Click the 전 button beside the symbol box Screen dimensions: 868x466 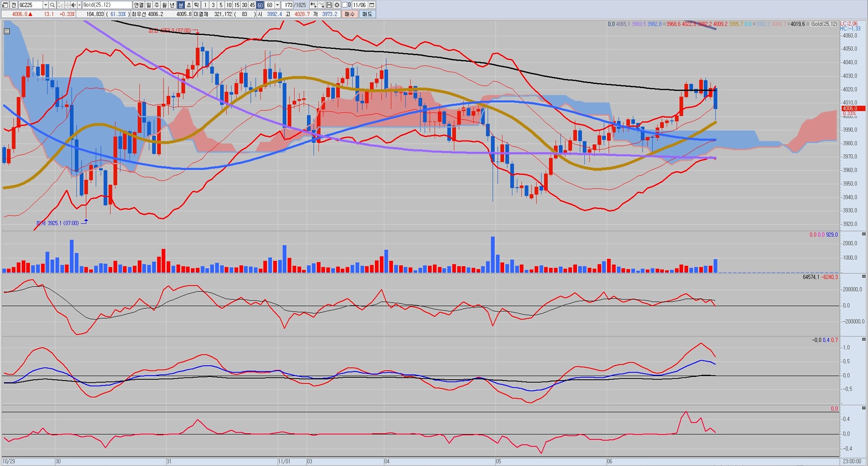[14, 5]
